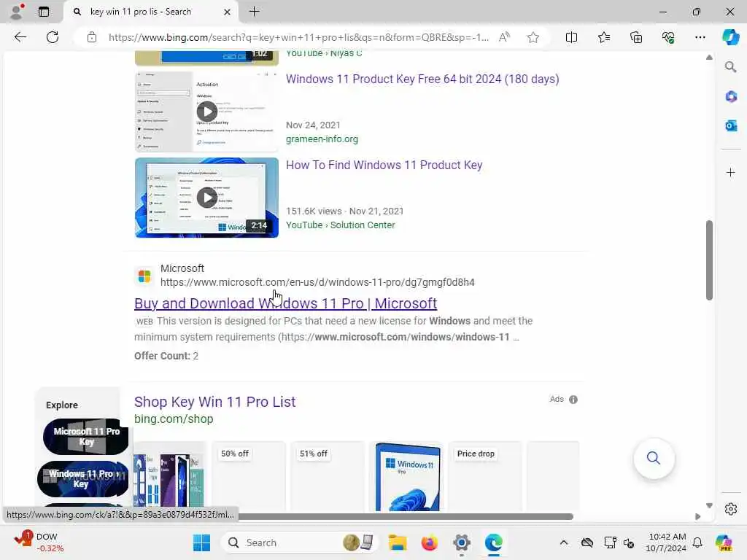Screen dimensions: 747x560
Task: Open the Collections icon
Action: pyautogui.click(x=636, y=37)
